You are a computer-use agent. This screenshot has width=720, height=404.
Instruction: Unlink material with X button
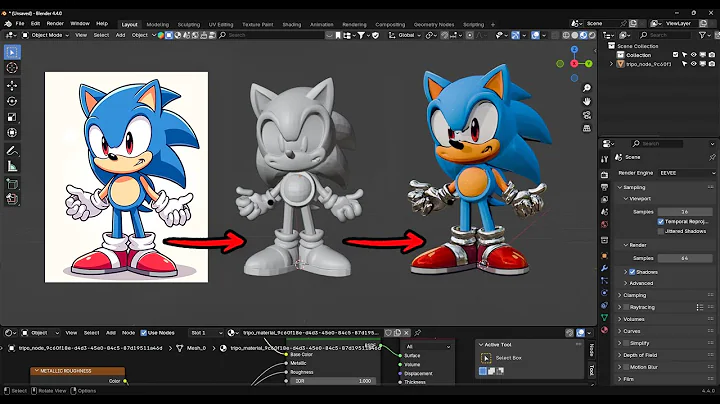[406, 333]
